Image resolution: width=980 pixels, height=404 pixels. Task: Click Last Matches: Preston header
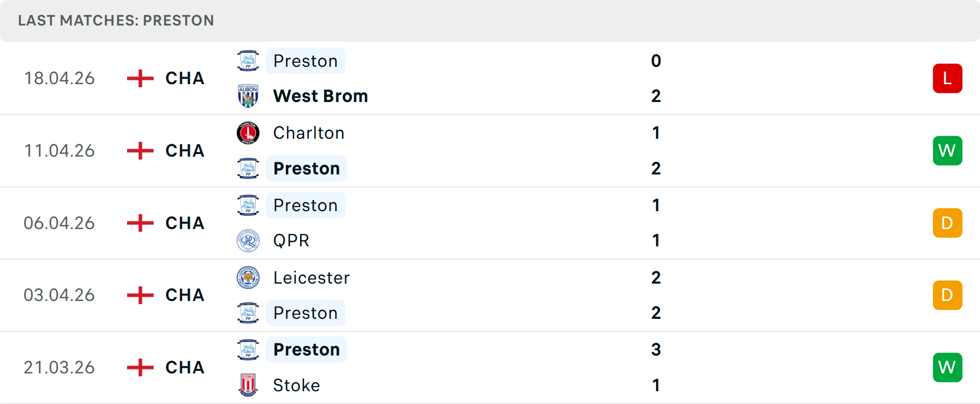(116, 20)
